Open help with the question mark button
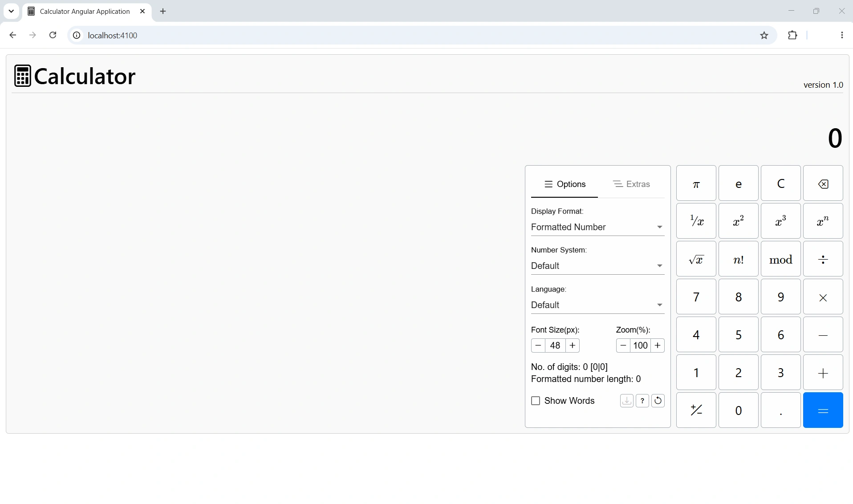 [x=642, y=401]
